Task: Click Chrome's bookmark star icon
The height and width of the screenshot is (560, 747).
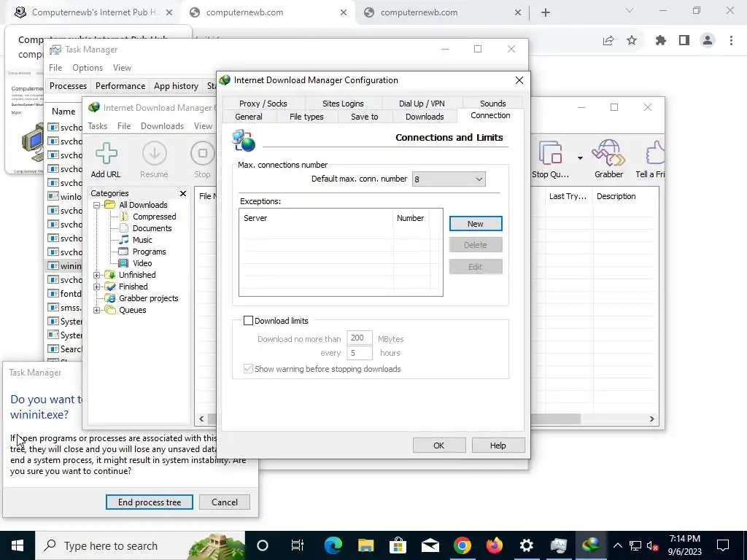Action: 632,41
